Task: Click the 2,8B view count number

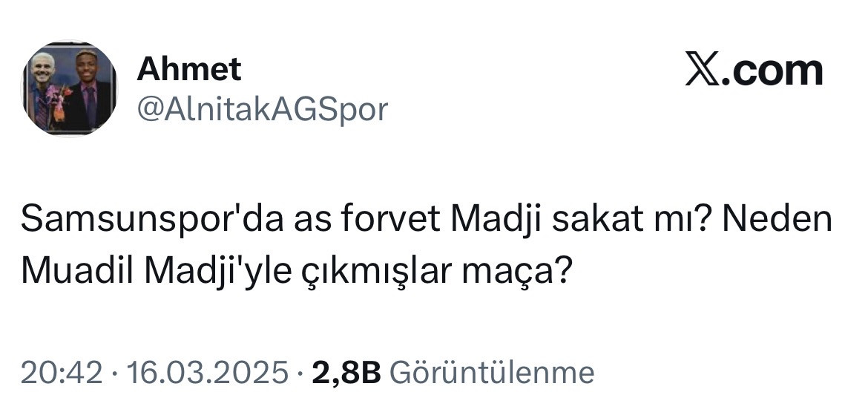Action: click(x=346, y=372)
